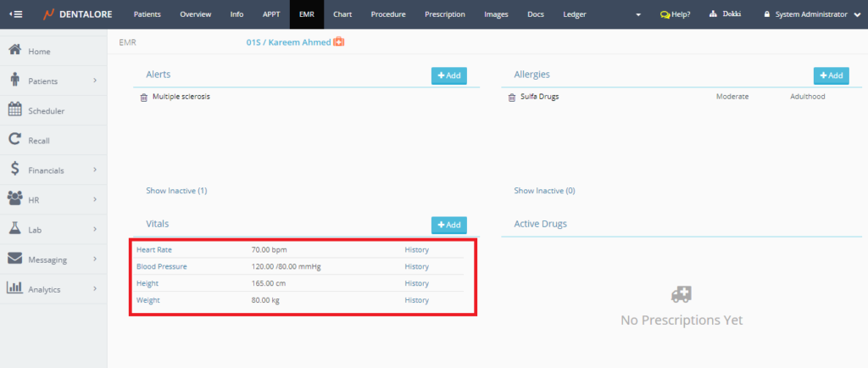This screenshot has height=368, width=868.
Task: Click the Heart Rate vital label
Action: (154, 250)
